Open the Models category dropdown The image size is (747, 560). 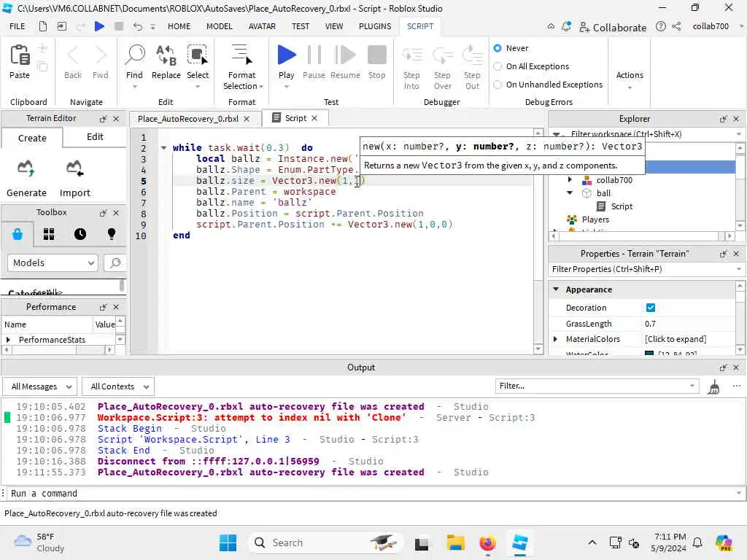coord(53,262)
